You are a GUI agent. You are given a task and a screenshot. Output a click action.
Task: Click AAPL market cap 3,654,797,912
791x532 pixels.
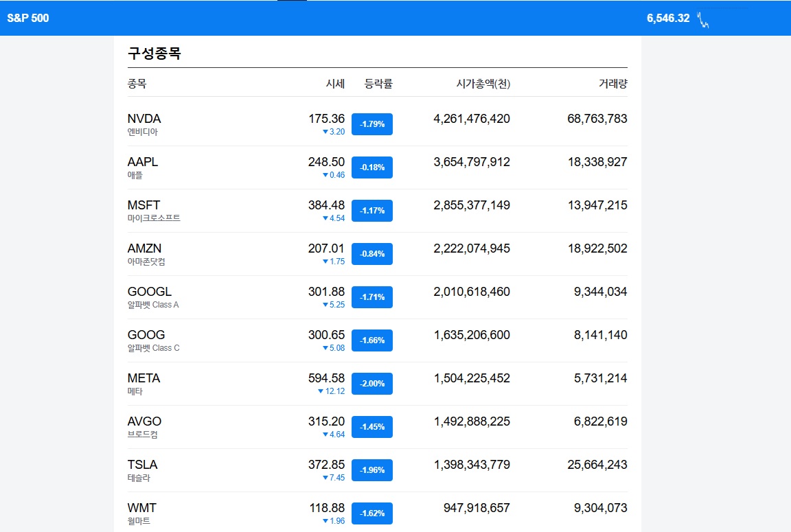(x=472, y=162)
